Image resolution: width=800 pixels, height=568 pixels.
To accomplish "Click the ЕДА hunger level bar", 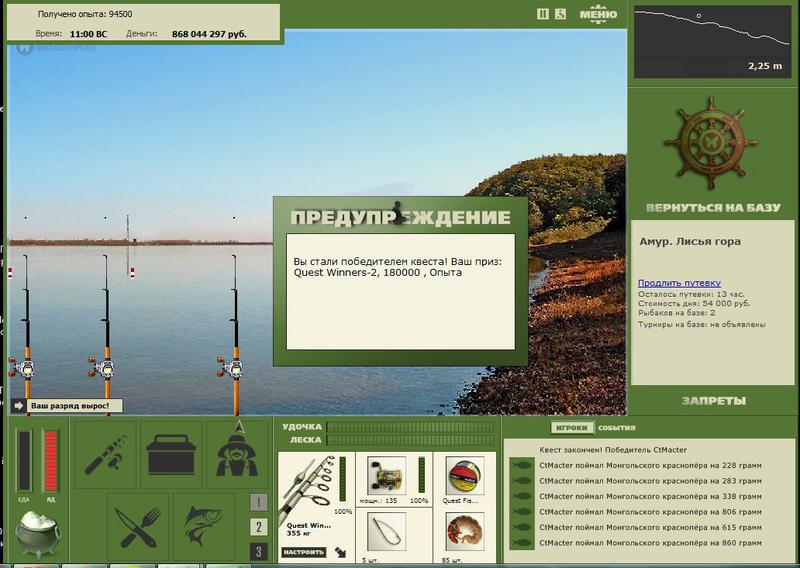I will (x=24, y=461).
